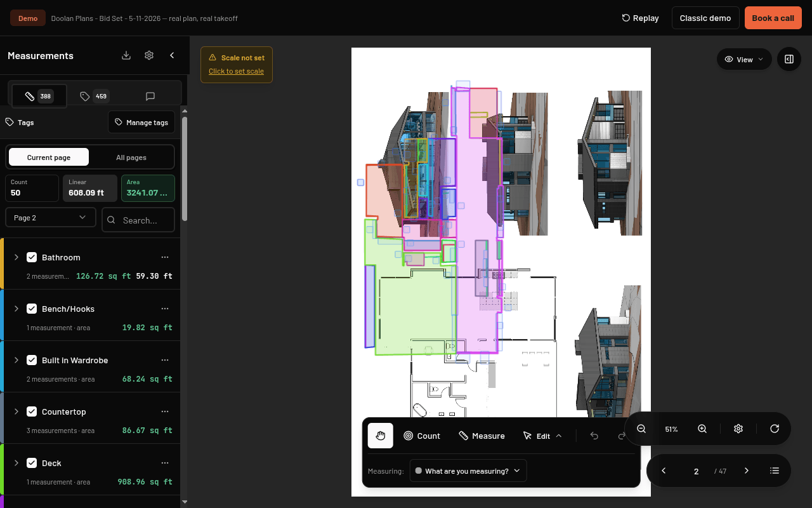Open Deck row more options menu
The image size is (812, 508).
pyautogui.click(x=165, y=463)
